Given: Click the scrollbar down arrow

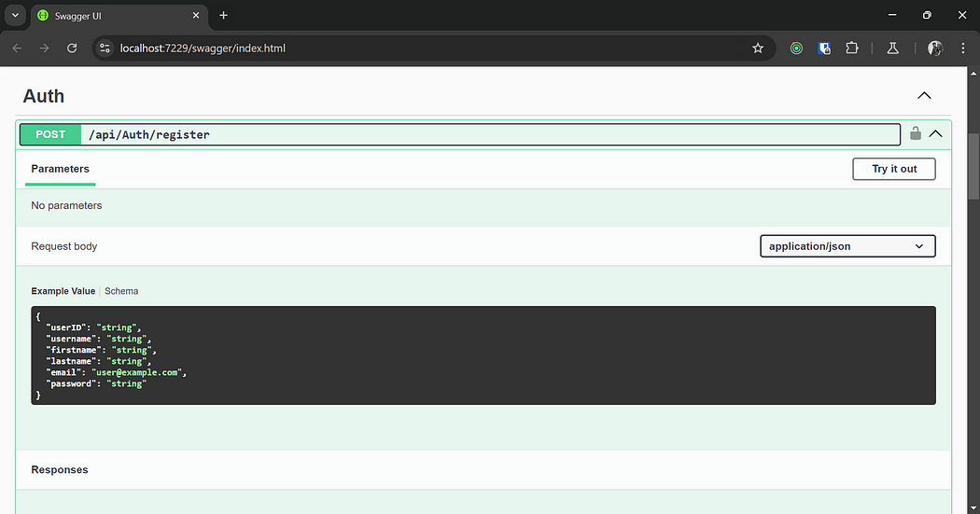Looking at the screenshot, I should pos(973,508).
